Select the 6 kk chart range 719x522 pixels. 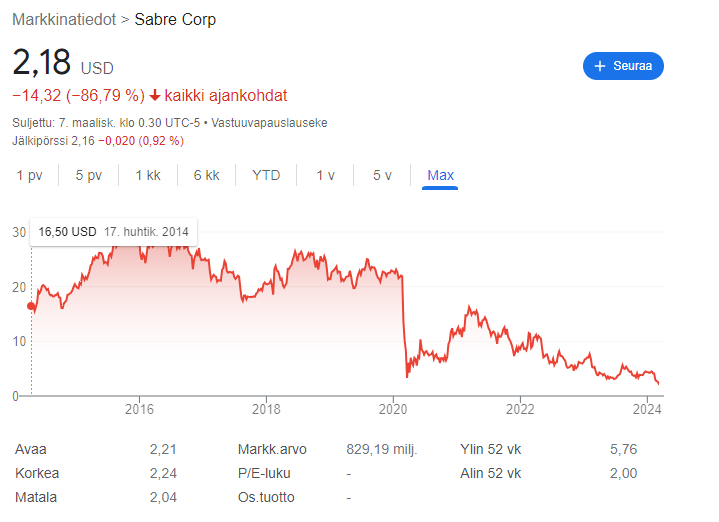point(206,175)
